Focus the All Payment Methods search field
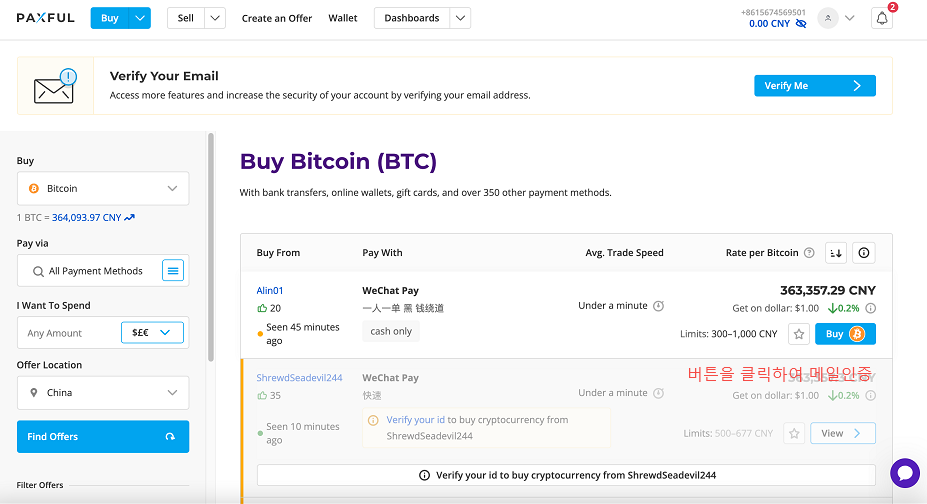This screenshot has height=504, width=927. pyautogui.click(x=96, y=271)
